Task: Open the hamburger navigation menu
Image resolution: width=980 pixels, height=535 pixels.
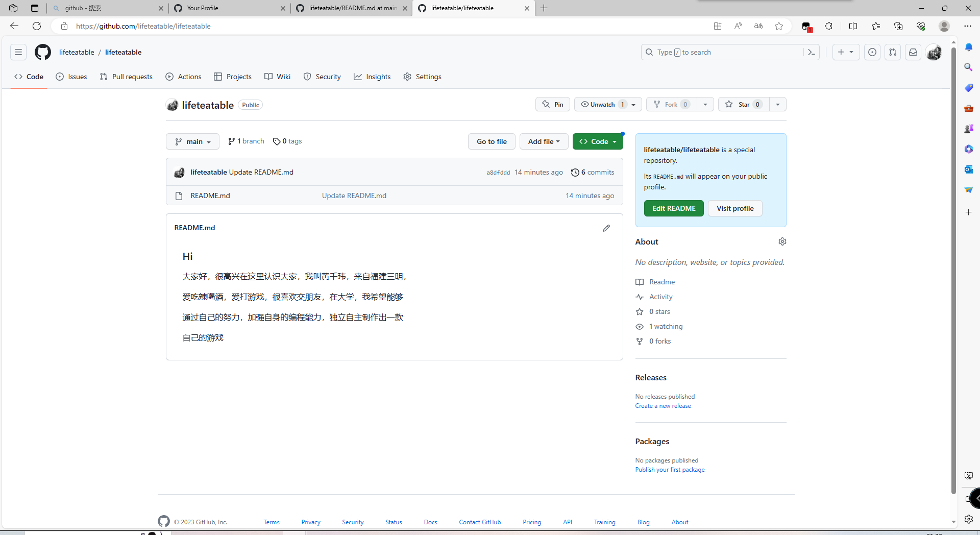Action: (18, 52)
